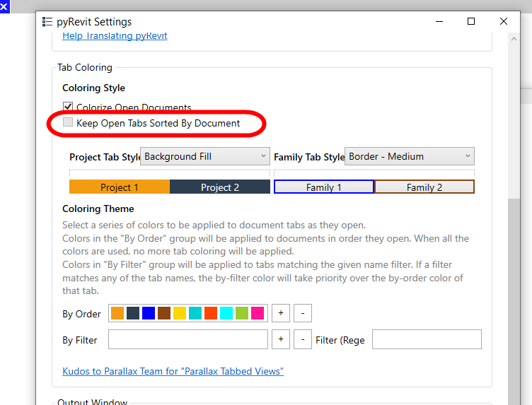
Task: Pick the brown By Order color swatch
Action: click(x=164, y=313)
